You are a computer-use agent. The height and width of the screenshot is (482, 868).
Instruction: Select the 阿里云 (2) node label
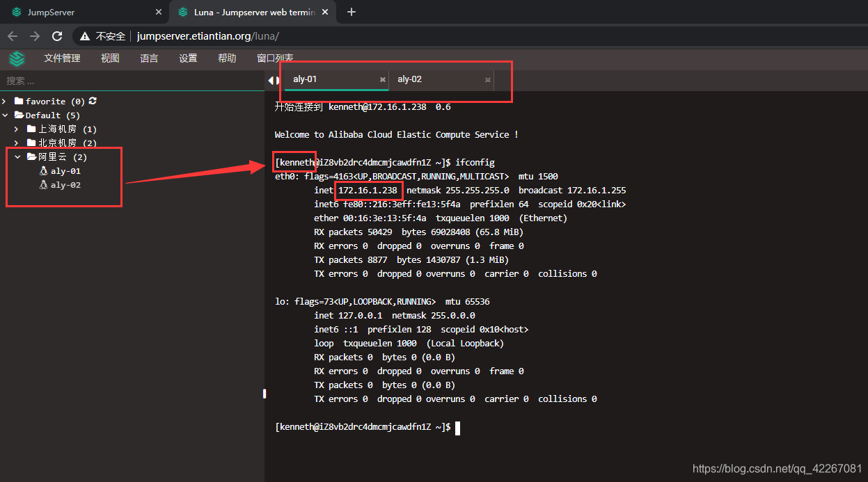[x=63, y=156]
